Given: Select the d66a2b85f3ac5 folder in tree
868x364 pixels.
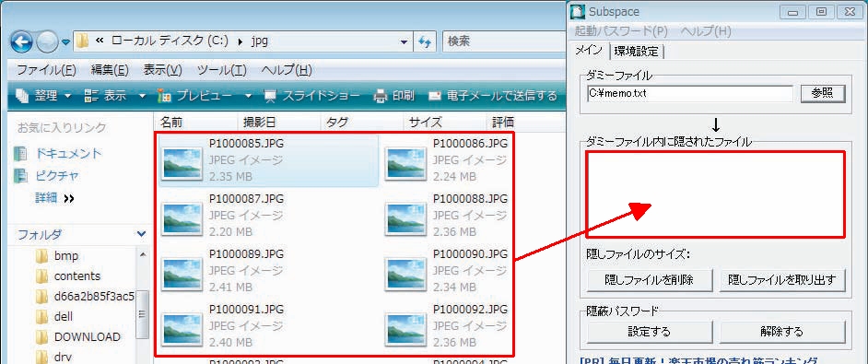Looking at the screenshot, I should tap(85, 297).
